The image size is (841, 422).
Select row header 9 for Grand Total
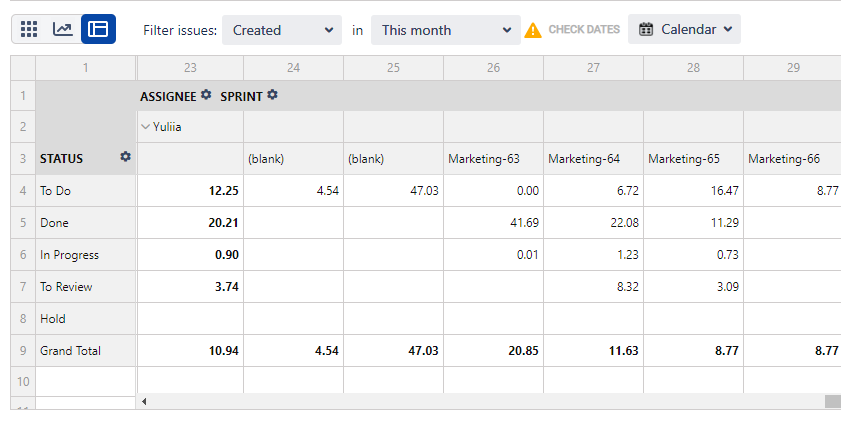(x=23, y=351)
